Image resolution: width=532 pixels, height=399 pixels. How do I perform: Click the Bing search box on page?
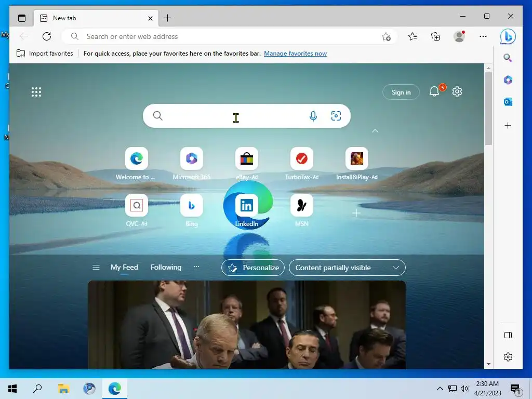(247, 116)
